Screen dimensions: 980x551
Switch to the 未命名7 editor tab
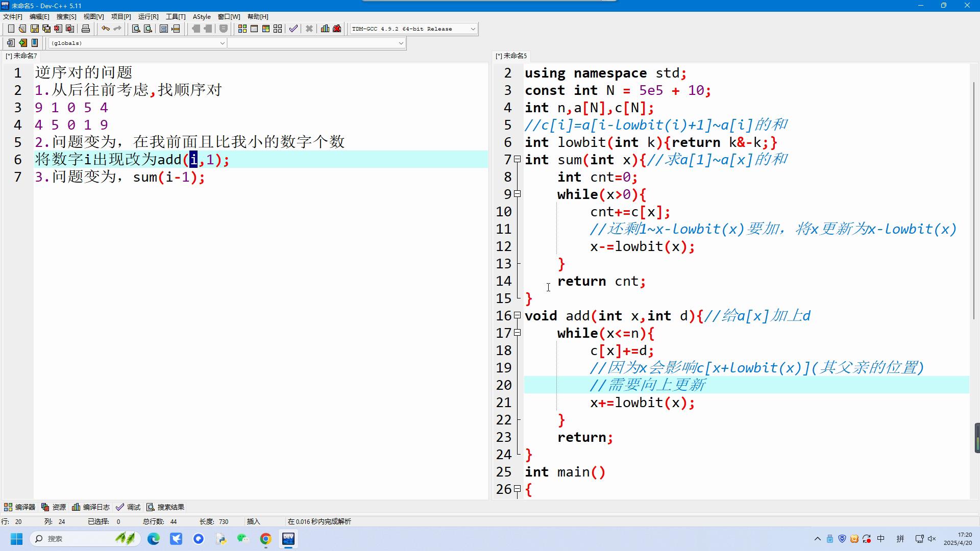pyautogui.click(x=21, y=56)
